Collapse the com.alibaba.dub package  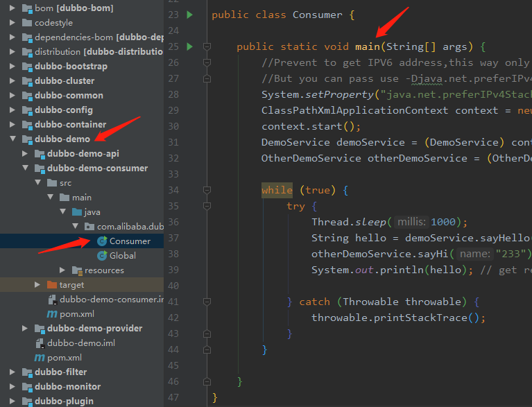click(x=76, y=226)
